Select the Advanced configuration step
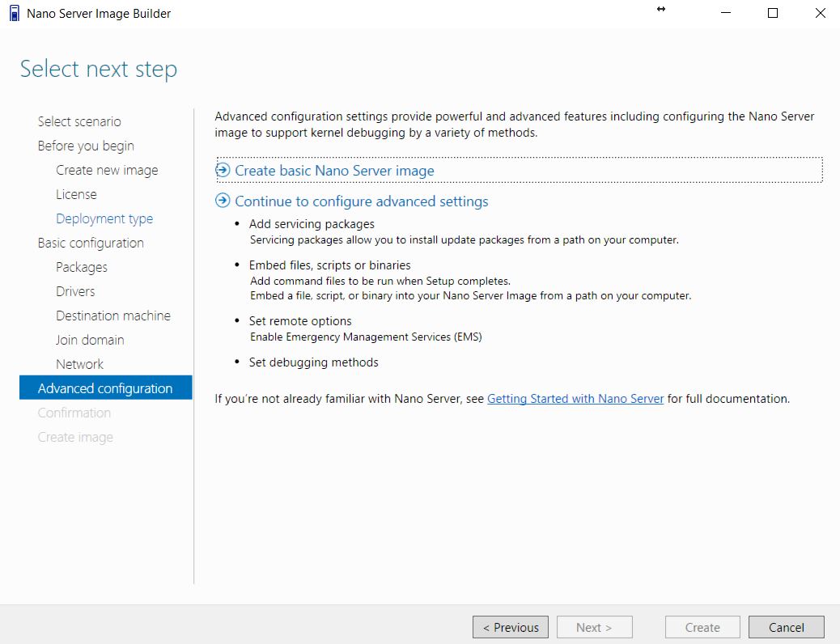Viewport: 840px width, 644px height. coord(105,388)
